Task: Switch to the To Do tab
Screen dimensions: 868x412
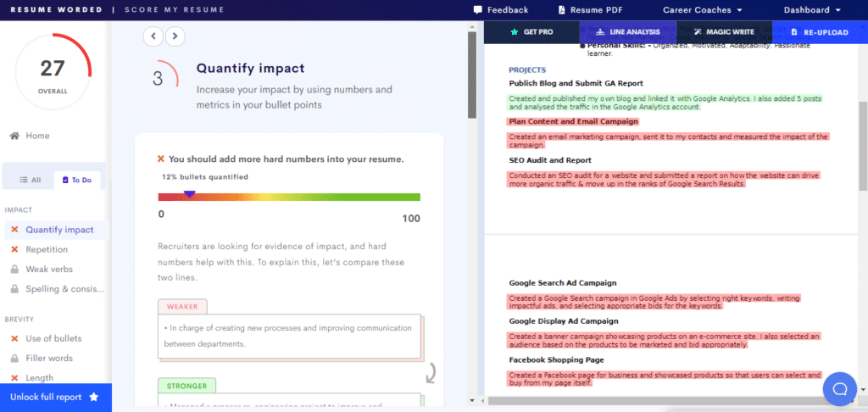Action: coord(77,180)
